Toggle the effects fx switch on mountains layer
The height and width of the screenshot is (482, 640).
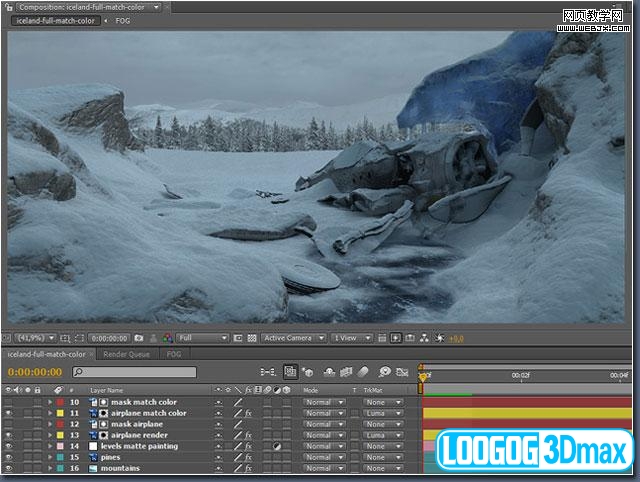(x=248, y=468)
